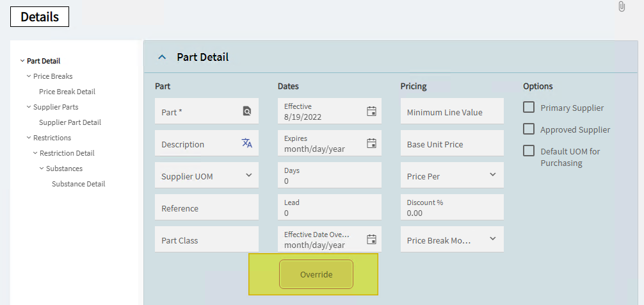The width and height of the screenshot is (644, 305).
Task: Expand the Price Per dropdown
Action: [452, 175]
